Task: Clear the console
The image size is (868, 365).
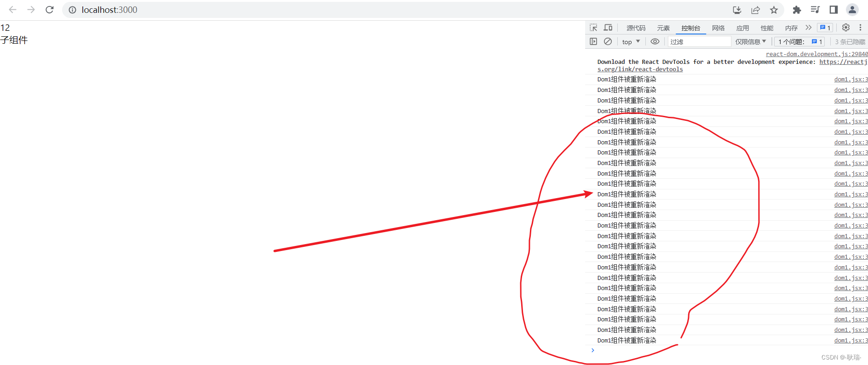Action: [x=608, y=41]
